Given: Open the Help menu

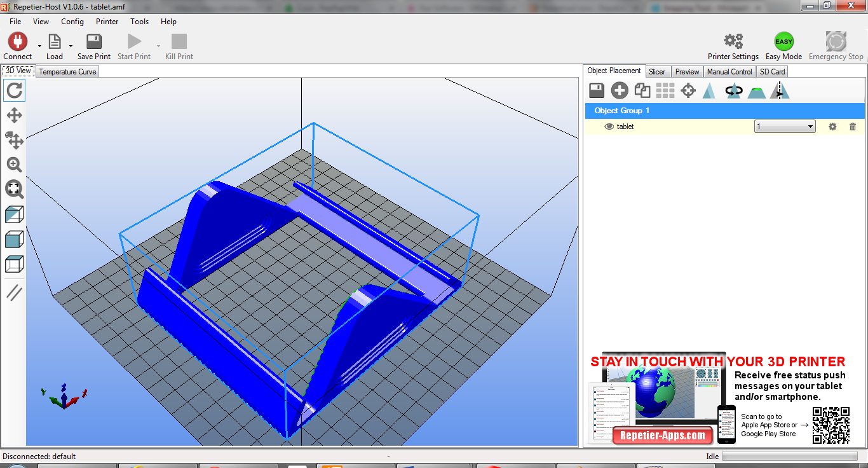Looking at the screenshot, I should click(168, 22).
